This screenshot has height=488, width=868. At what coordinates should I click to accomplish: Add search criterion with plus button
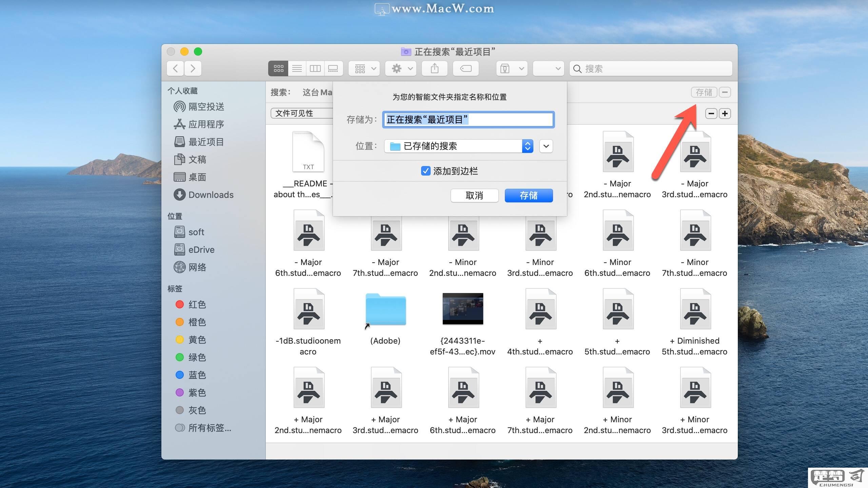(x=725, y=114)
